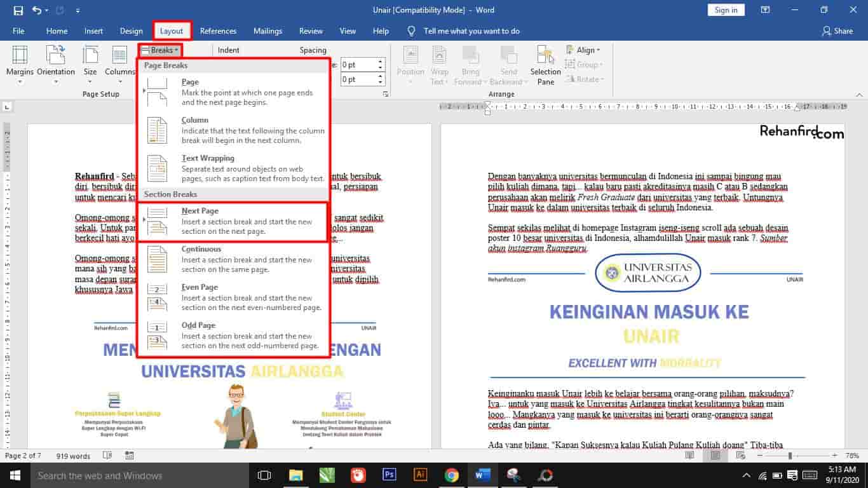Launch Illustrator from the taskbar

pos(421,475)
